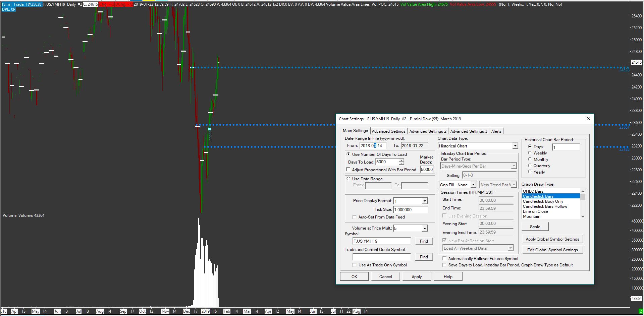Click Find next to the Symbol field

(x=424, y=241)
